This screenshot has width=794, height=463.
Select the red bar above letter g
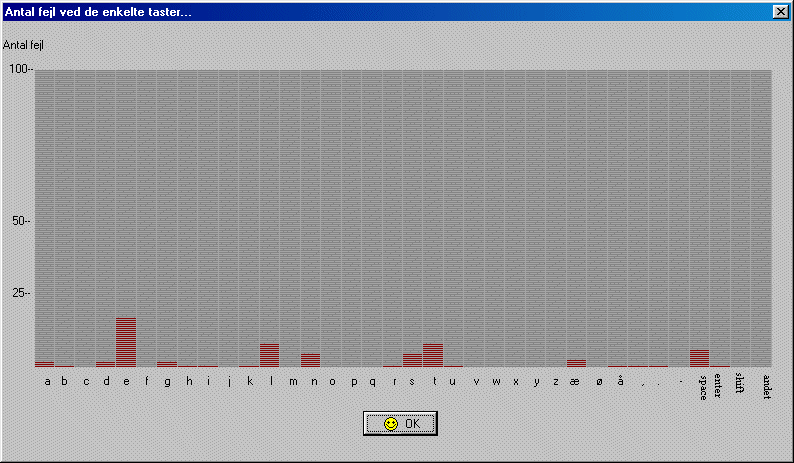click(x=167, y=364)
